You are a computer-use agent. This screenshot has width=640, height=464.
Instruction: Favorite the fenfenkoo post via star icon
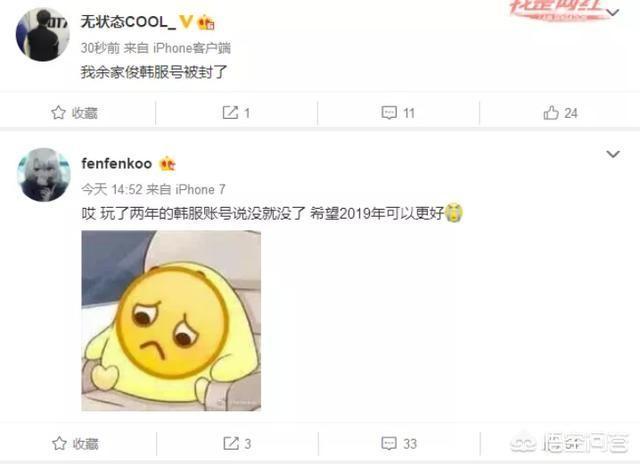click(x=75, y=444)
